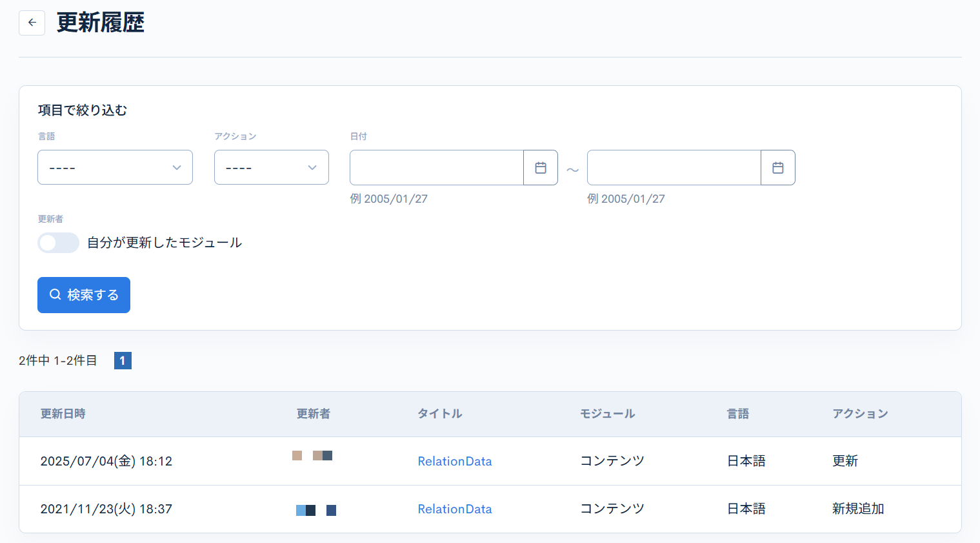
Task: Open the calendar picker for the end date
Action: pos(778,168)
